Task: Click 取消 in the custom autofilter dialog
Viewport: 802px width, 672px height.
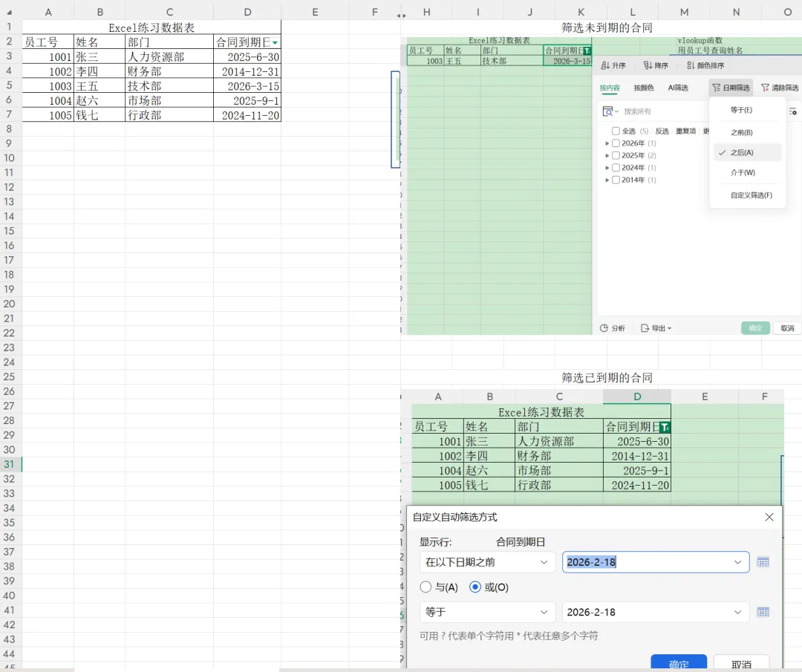Action: tap(742, 663)
